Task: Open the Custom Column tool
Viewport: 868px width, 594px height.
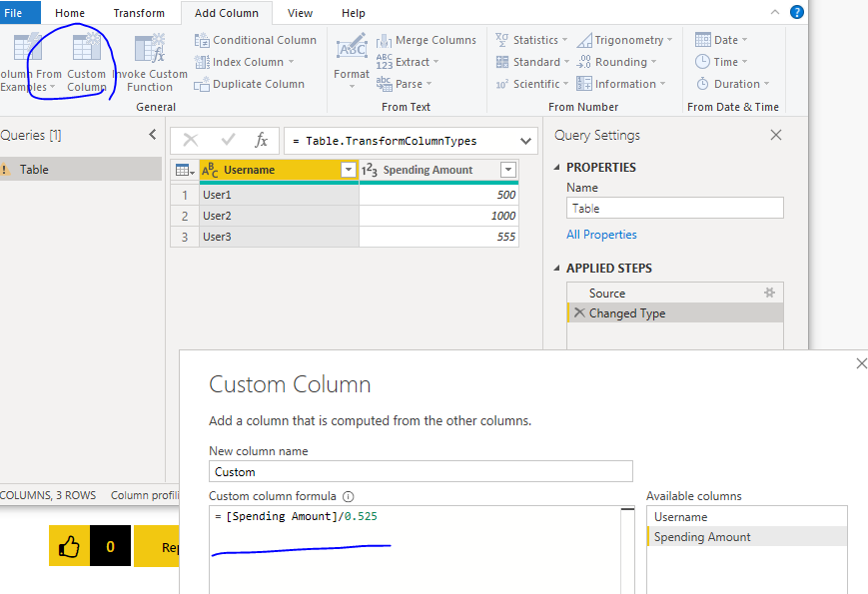Action: (x=86, y=62)
